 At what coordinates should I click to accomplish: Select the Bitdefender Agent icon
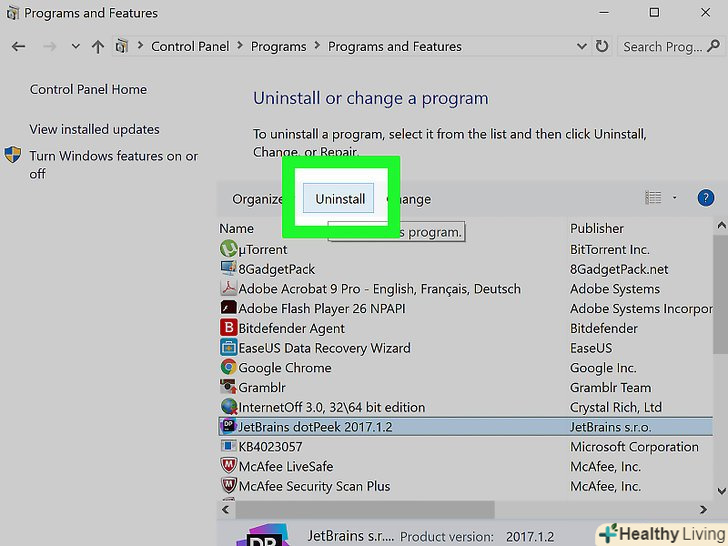(228, 327)
